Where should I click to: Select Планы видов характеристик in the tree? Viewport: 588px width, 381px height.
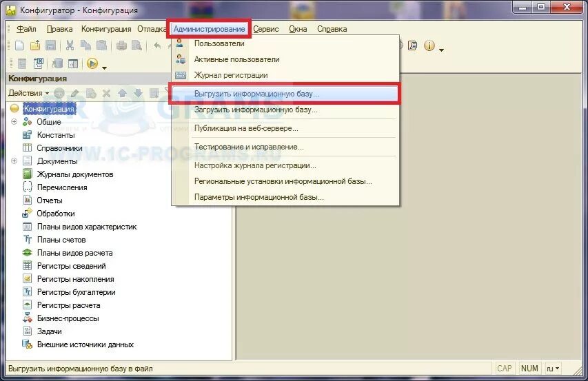point(87,227)
